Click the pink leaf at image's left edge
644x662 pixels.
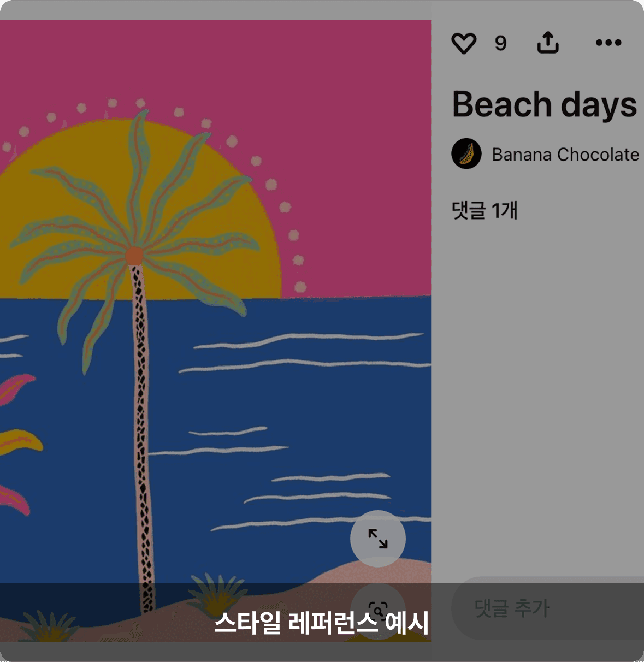click(x=15, y=388)
